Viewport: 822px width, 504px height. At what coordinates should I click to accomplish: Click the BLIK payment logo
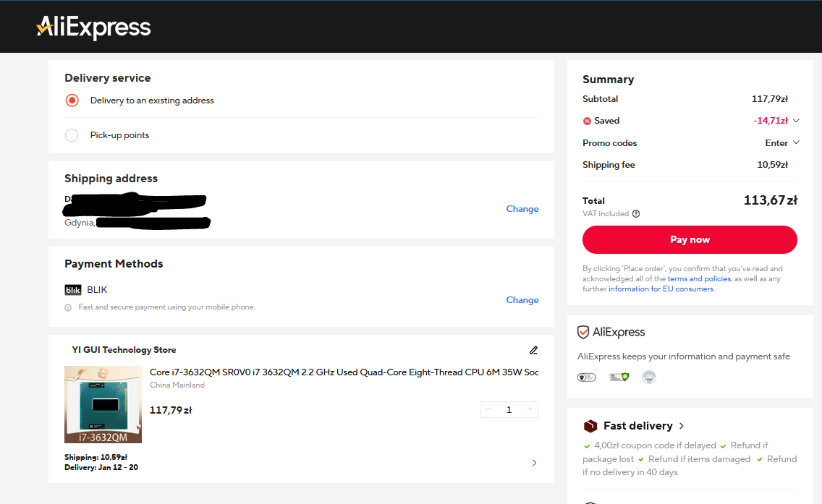click(73, 290)
